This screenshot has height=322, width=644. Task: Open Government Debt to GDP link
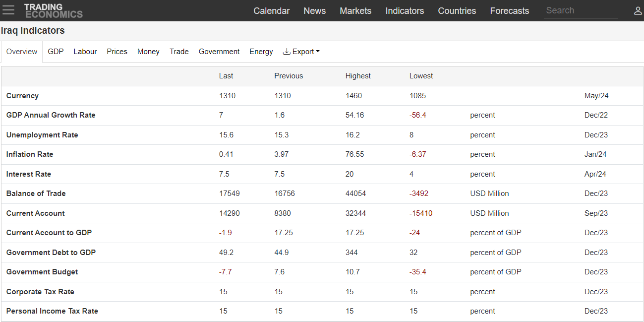[51, 253]
